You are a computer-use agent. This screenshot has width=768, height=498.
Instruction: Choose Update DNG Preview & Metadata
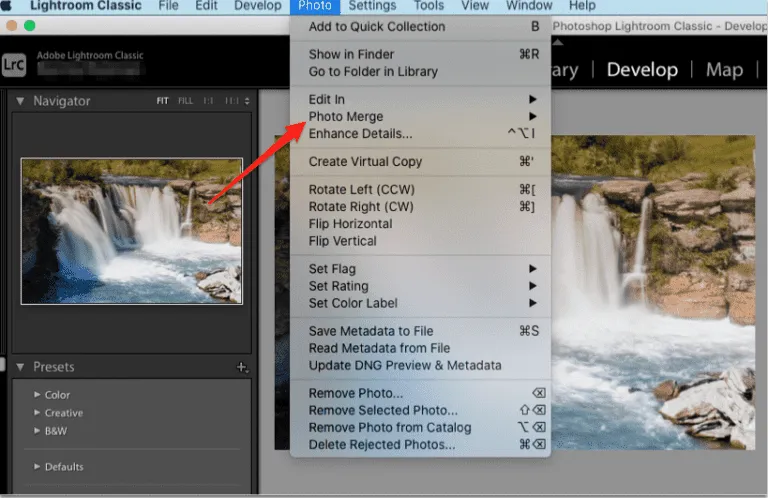pyautogui.click(x=420, y=365)
